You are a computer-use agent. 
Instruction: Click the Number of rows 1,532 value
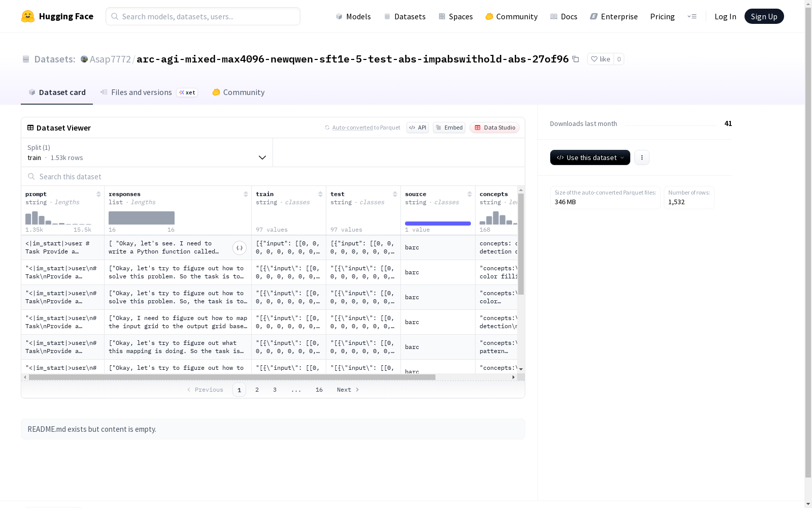tap(676, 202)
